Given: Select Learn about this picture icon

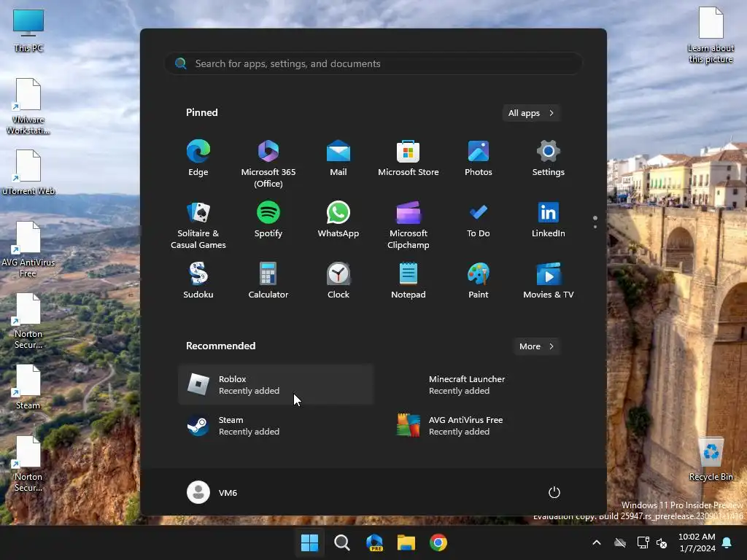Looking at the screenshot, I should (711, 35).
